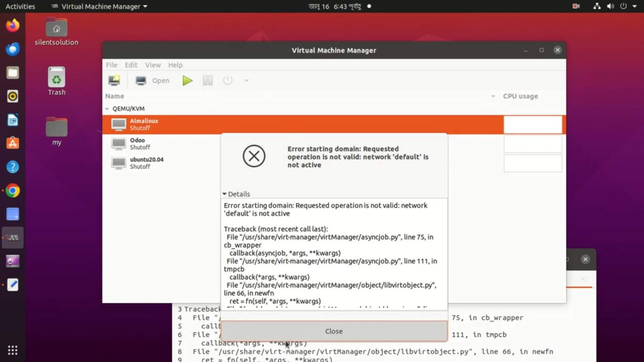Open the View menu
This screenshot has height=362, width=644.
point(153,65)
